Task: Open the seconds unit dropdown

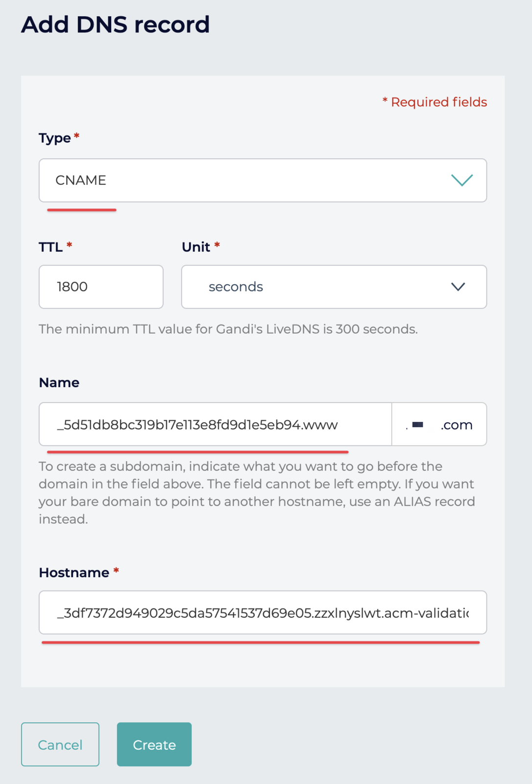Action: (334, 287)
